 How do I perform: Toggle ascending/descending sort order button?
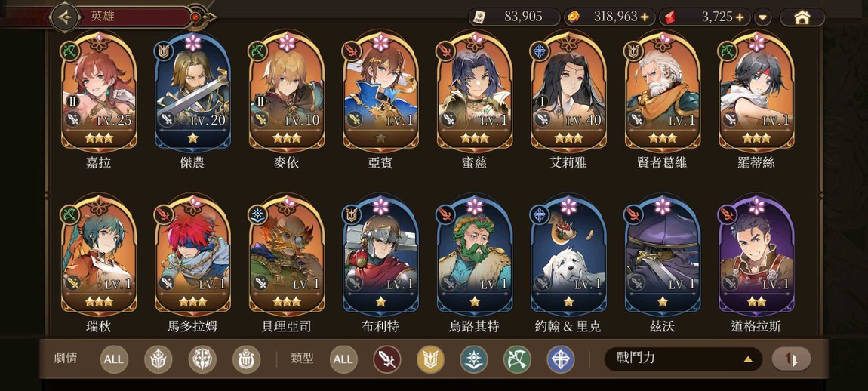(x=791, y=359)
